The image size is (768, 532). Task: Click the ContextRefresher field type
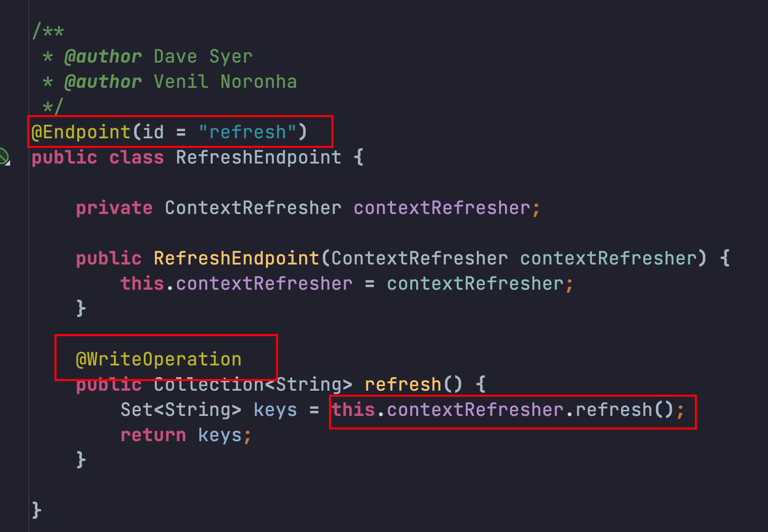[253, 208]
